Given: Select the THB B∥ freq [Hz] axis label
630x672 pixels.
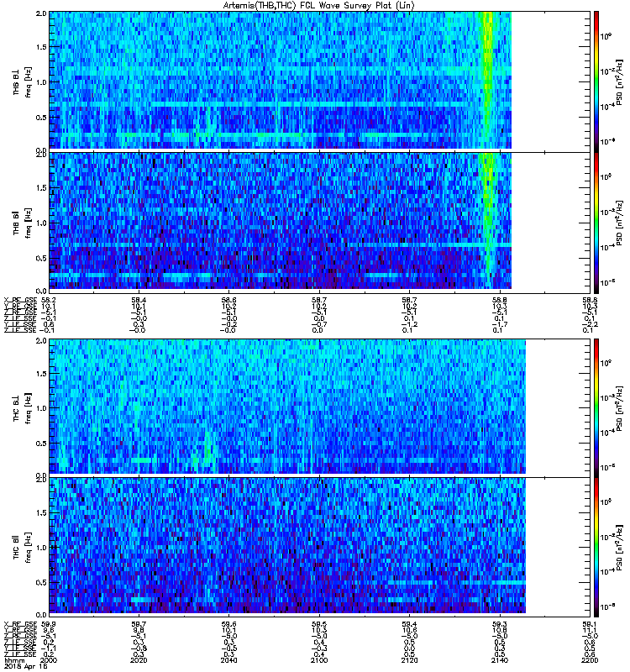Looking at the screenshot, I should tap(23, 223).
